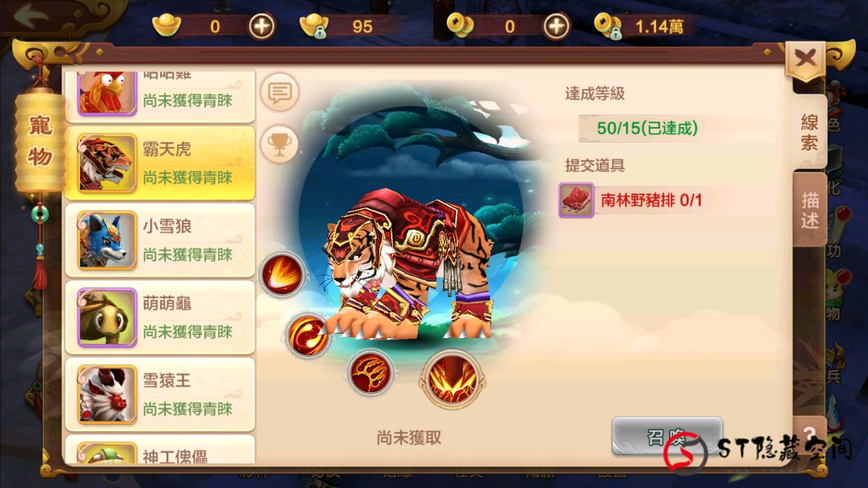Select the large lava eruption skill icon
This screenshot has height=488, width=868.
(452, 379)
